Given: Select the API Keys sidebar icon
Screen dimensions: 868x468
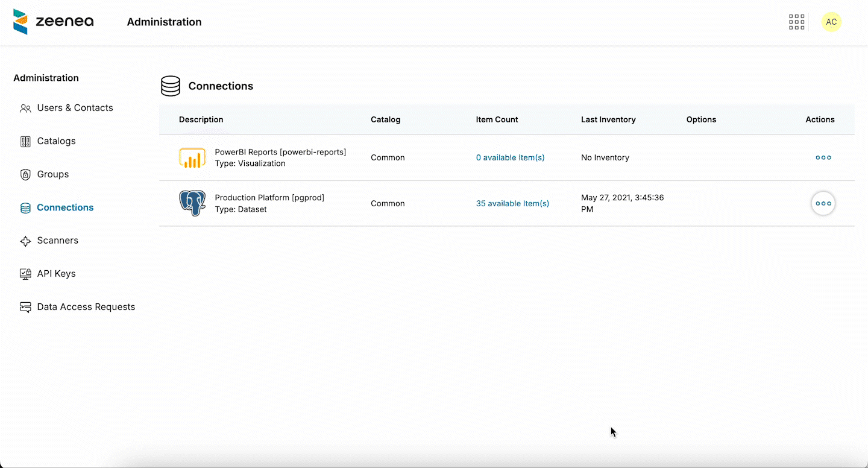Looking at the screenshot, I should (x=25, y=274).
